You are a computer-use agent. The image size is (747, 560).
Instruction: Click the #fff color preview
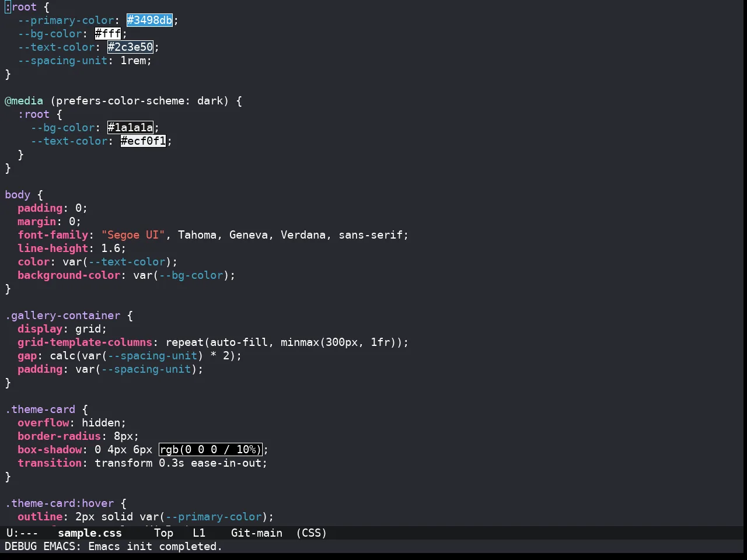[x=107, y=34]
